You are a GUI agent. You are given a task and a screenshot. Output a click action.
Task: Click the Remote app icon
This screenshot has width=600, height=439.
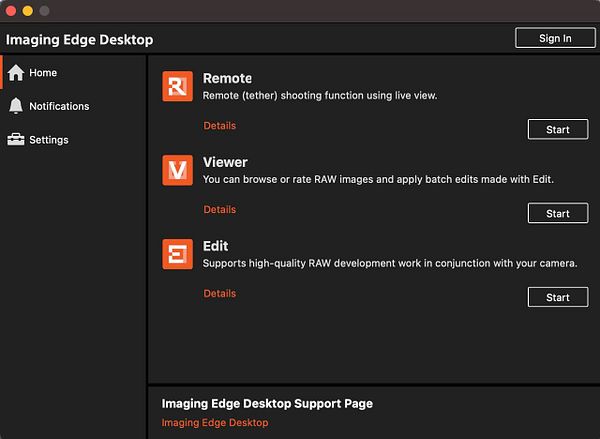[x=177, y=87]
